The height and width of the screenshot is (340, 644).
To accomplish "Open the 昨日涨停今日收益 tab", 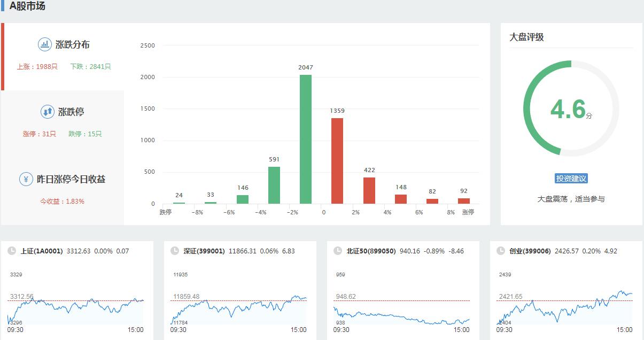I will point(71,180).
